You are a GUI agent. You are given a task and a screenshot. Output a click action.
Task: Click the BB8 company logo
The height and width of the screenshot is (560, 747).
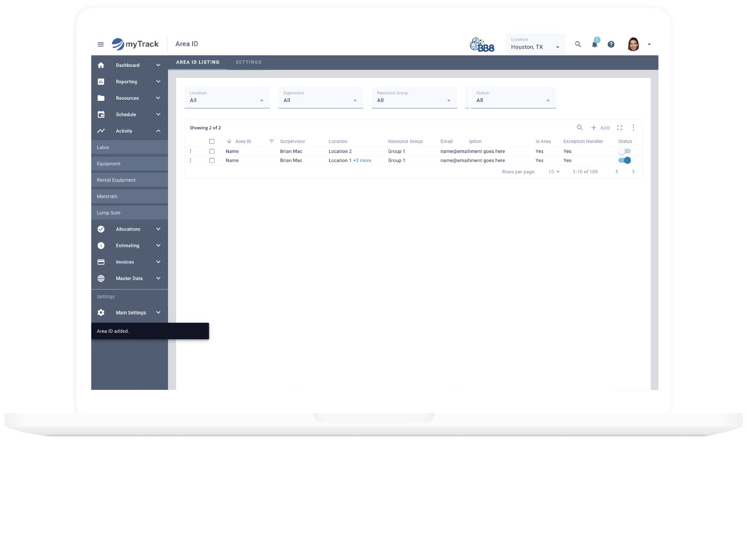click(482, 45)
